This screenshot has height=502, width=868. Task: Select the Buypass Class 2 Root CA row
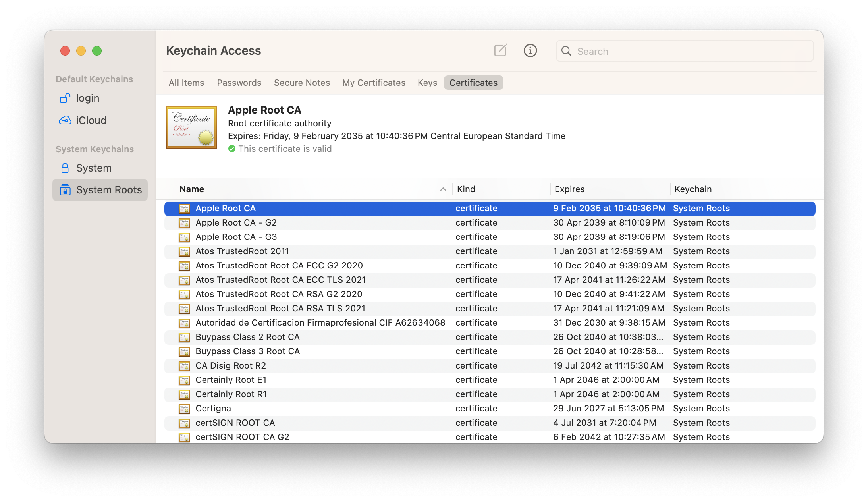tap(247, 337)
